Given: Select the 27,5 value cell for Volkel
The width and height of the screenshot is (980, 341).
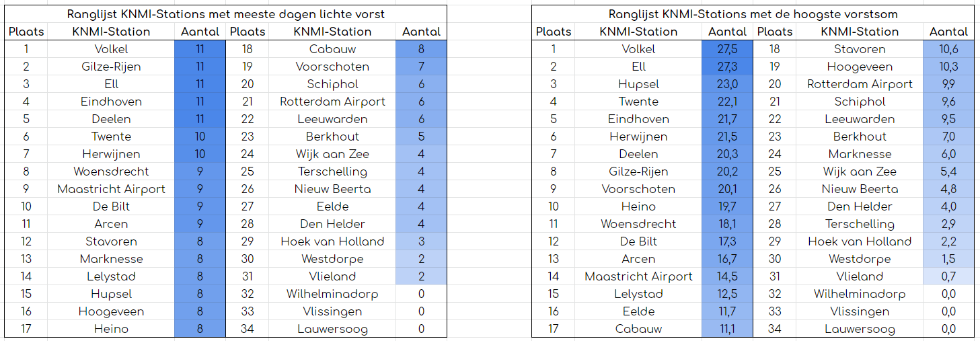Looking at the screenshot, I should (727, 49).
